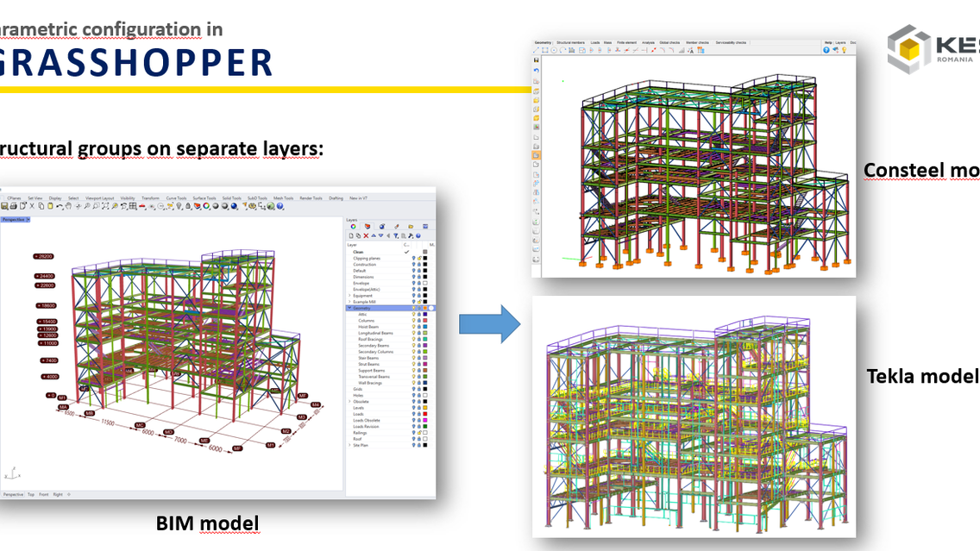Click the hammer Tools icon in Layers panel
This screenshot has width=980, height=551.
pyautogui.click(x=411, y=235)
